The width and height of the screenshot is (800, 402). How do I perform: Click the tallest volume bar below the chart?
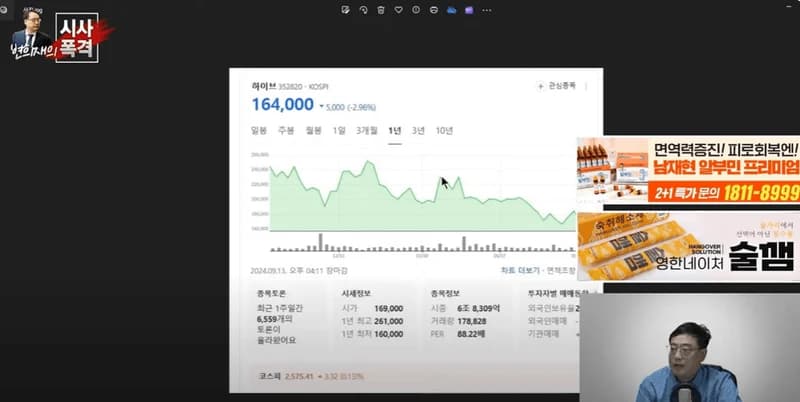(320, 242)
